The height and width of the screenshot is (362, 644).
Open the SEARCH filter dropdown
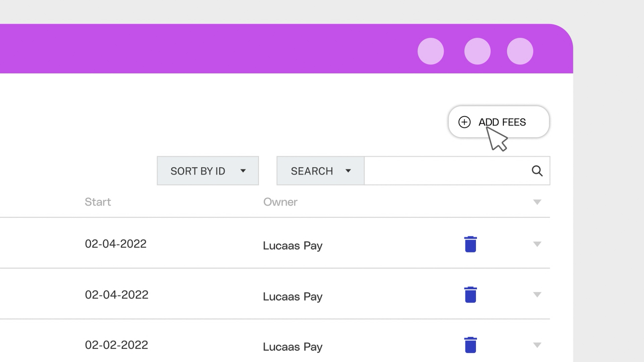[x=320, y=171]
